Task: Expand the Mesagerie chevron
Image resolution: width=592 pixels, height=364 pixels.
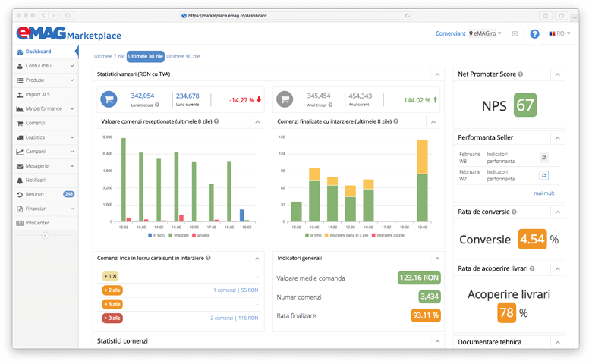Action: tap(72, 166)
